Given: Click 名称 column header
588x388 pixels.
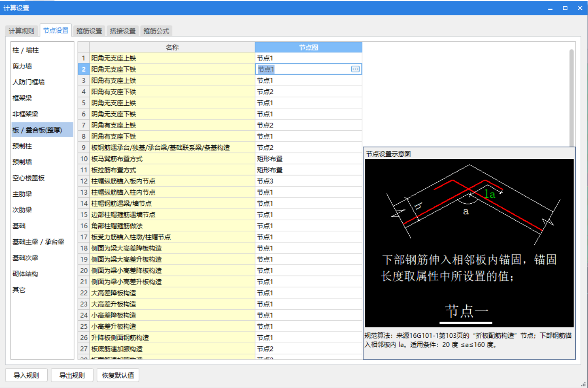Looking at the screenshot, I should (x=172, y=47).
